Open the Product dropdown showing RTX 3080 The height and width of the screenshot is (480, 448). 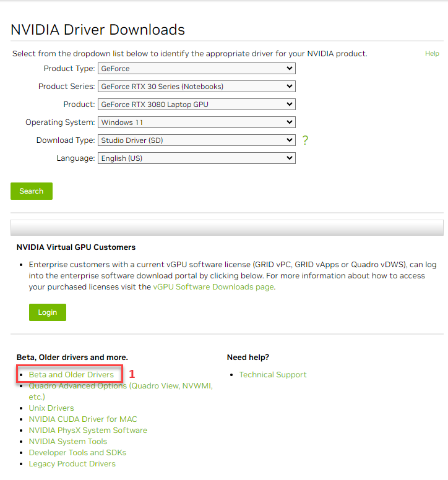click(x=196, y=105)
